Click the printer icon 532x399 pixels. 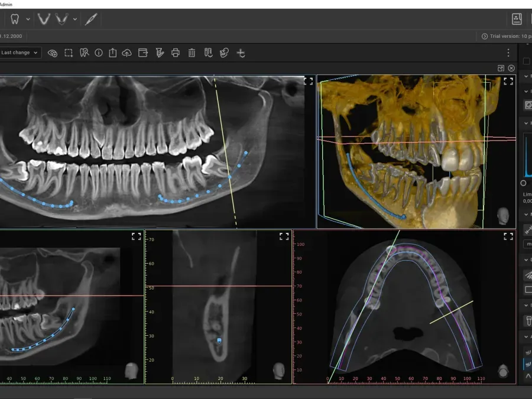pos(176,53)
